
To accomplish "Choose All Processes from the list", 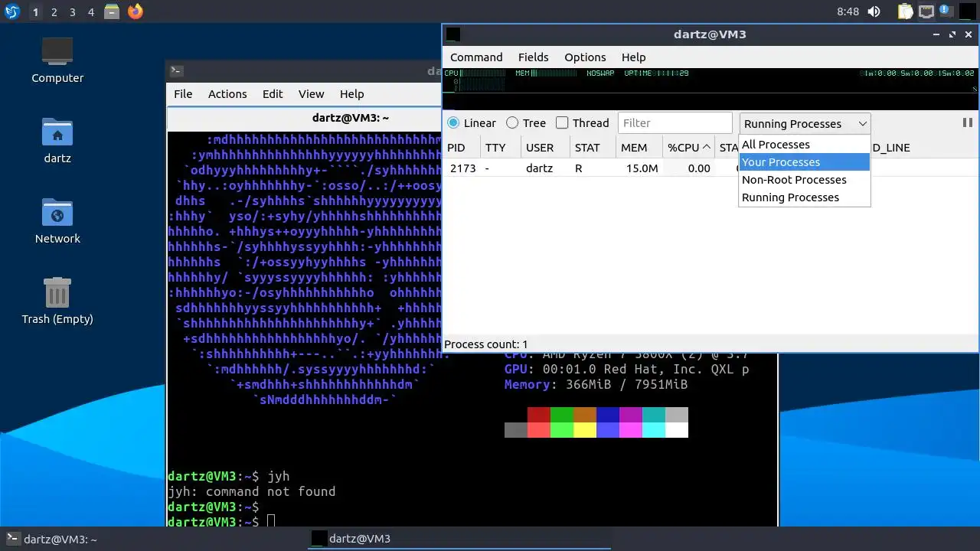I will 805,145.
